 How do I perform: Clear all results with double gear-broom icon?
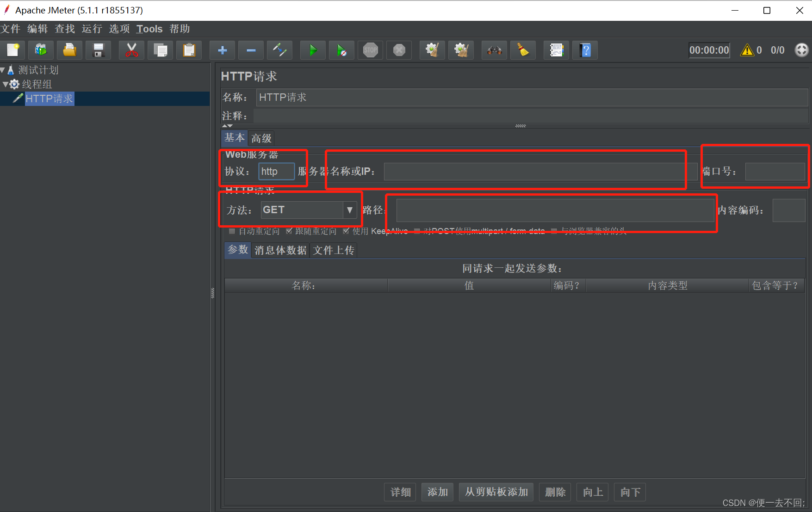(461, 50)
